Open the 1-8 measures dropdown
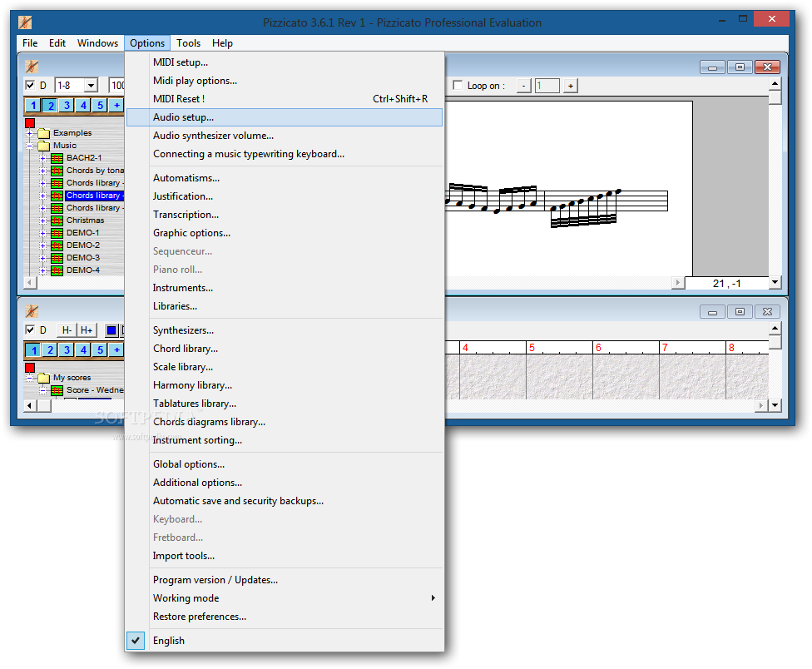 tap(91, 85)
